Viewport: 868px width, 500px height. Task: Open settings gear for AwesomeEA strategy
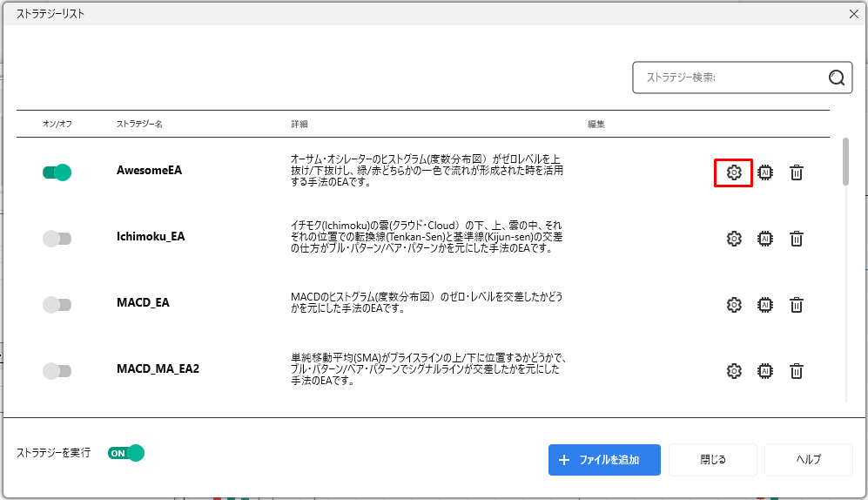click(x=733, y=172)
